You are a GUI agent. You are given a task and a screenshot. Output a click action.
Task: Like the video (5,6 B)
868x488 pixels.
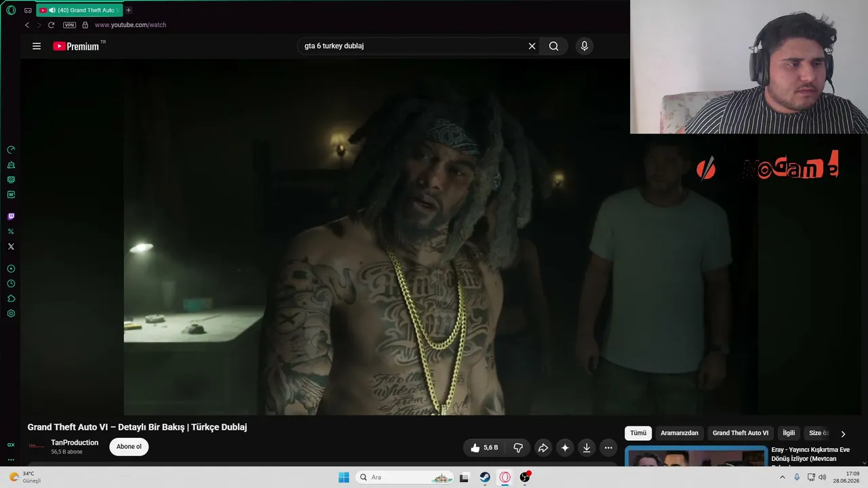[x=484, y=447]
